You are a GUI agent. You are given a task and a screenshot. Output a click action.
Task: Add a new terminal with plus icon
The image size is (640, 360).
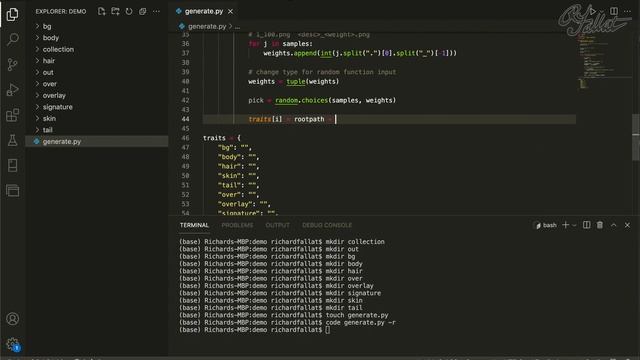pos(566,225)
